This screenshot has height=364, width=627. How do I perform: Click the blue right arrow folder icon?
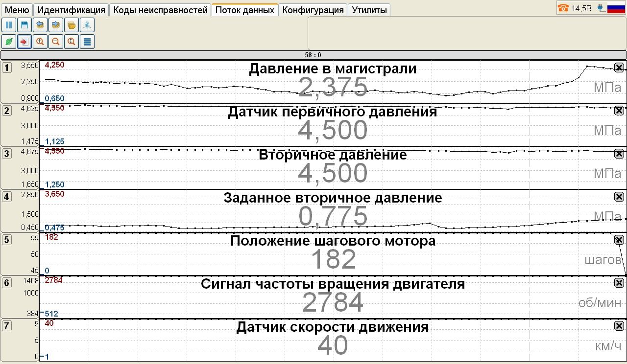tap(56, 25)
